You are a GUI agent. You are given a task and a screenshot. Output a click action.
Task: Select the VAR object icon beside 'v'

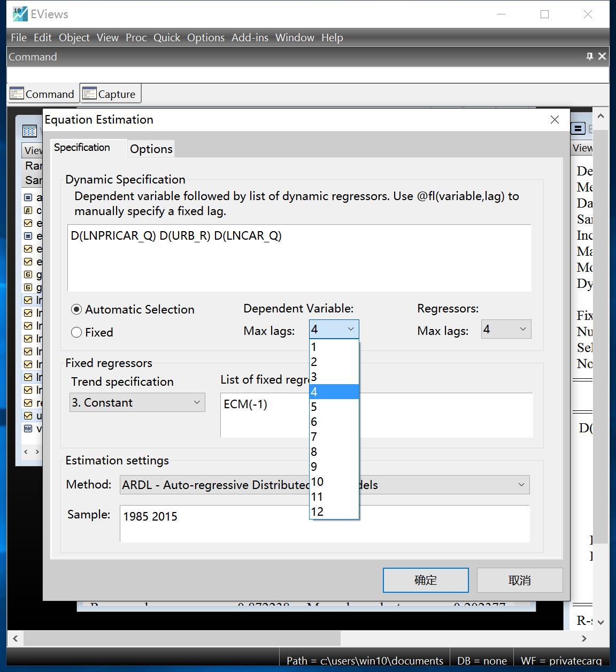pos(28,429)
